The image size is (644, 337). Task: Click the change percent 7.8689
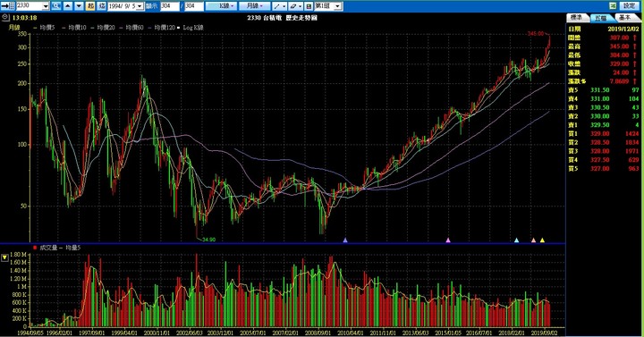(619, 81)
